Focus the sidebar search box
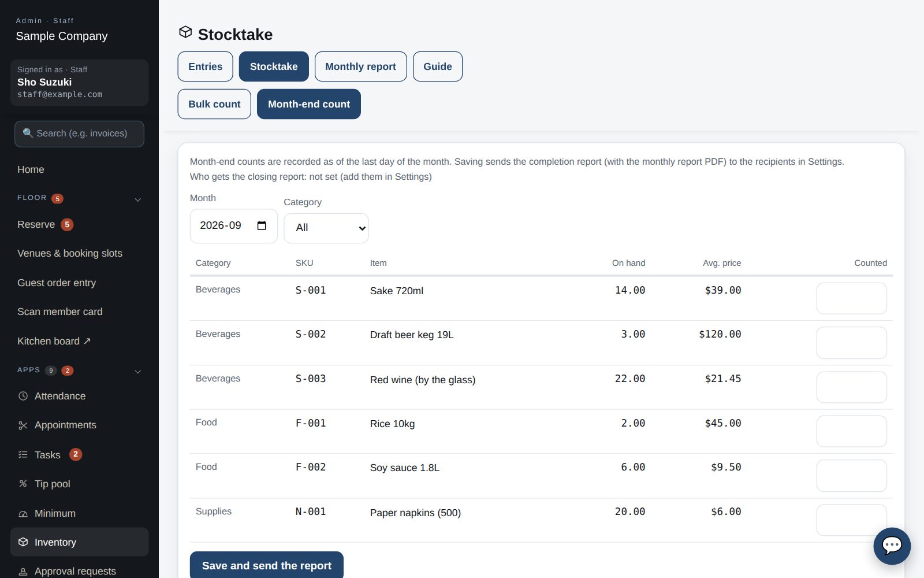Screen dimensions: 924x578 [x=79, y=134]
